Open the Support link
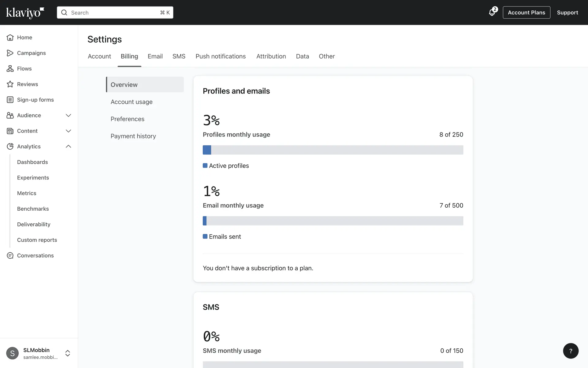Image resolution: width=588 pixels, height=368 pixels. click(567, 13)
